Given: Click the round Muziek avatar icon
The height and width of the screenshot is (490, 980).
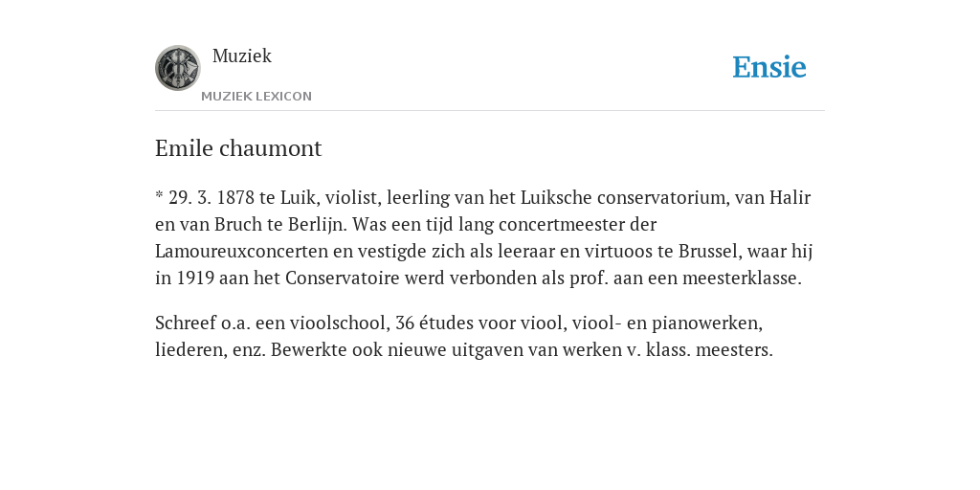Looking at the screenshot, I should pyautogui.click(x=177, y=68).
